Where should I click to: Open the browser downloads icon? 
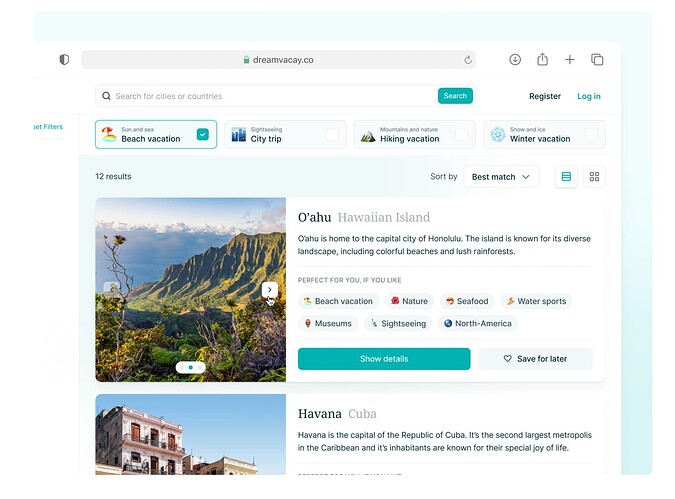[x=515, y=60]
